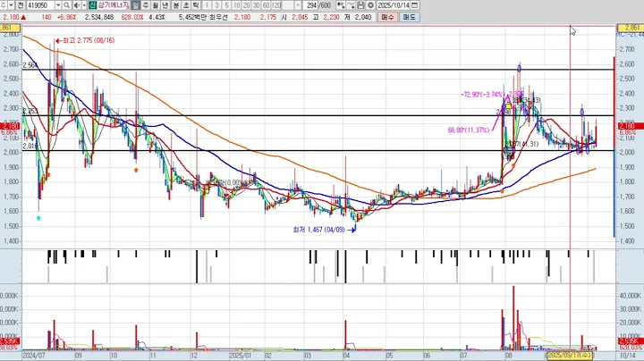The width and height of the screenshot is (644, 361).
Task: Click the 최고 2,775 (08/16) high label
Action: [85, 40]
